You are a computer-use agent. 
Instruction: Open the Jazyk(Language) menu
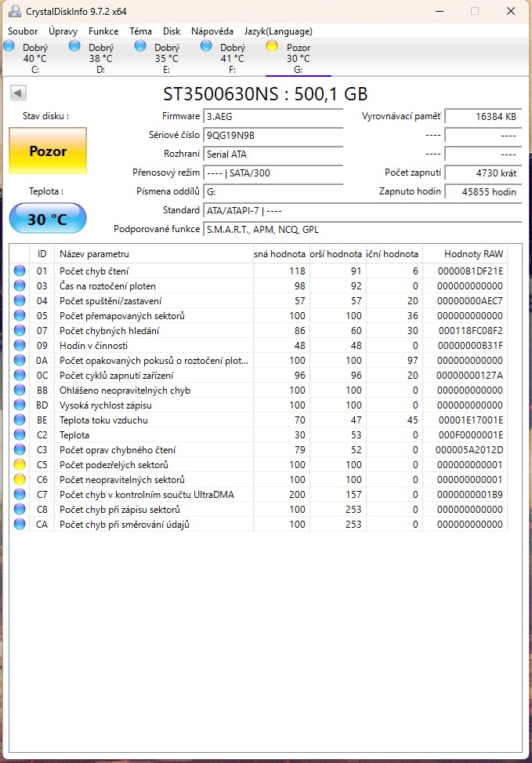pos(278,31)
